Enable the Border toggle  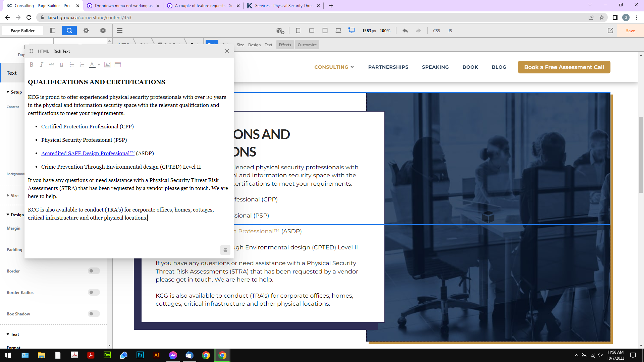pos(94,271)
